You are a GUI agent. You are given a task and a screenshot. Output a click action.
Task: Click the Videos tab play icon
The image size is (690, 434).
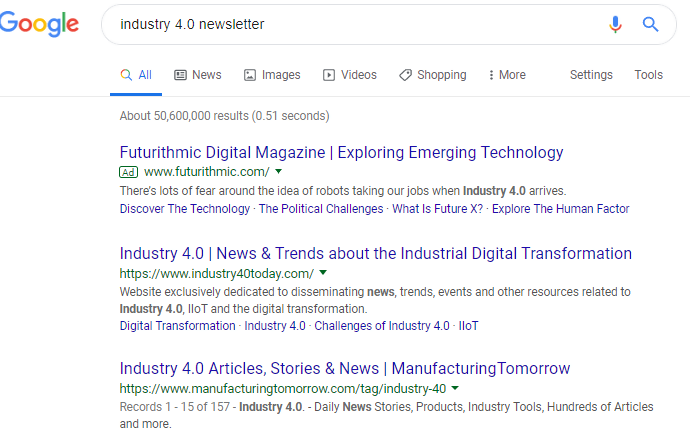pos(329,75)
